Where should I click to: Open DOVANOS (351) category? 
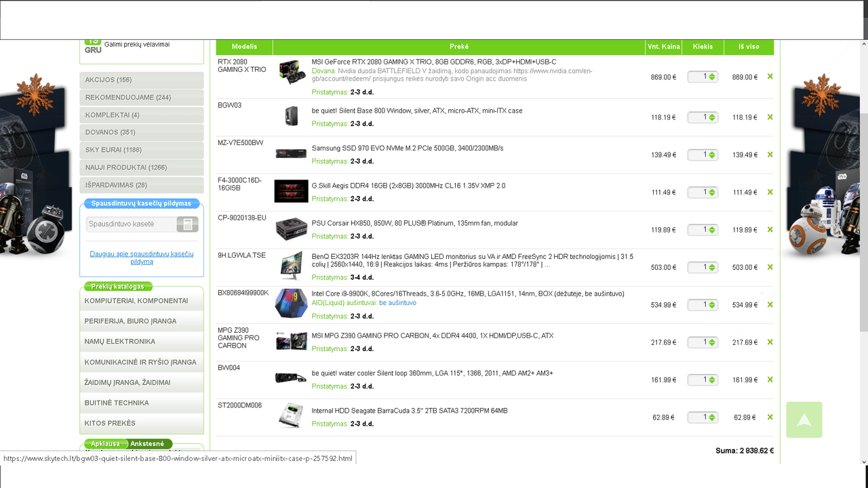tap(142, 133)
